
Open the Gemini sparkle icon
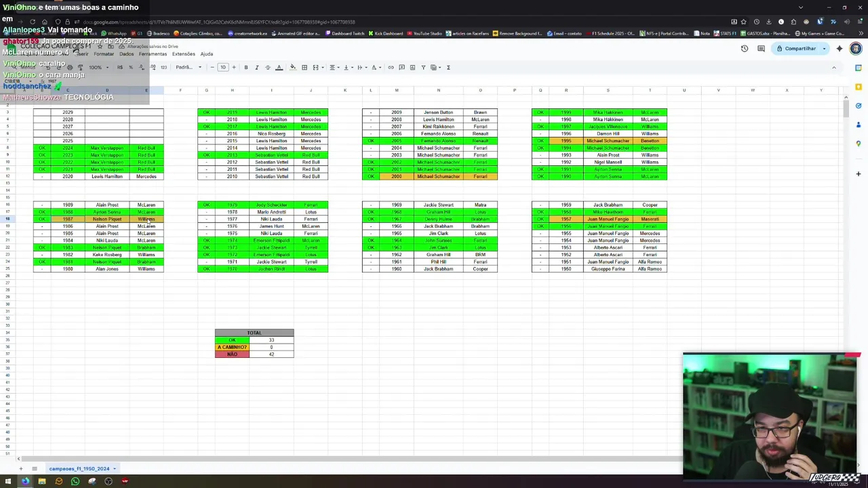[840, 48]
